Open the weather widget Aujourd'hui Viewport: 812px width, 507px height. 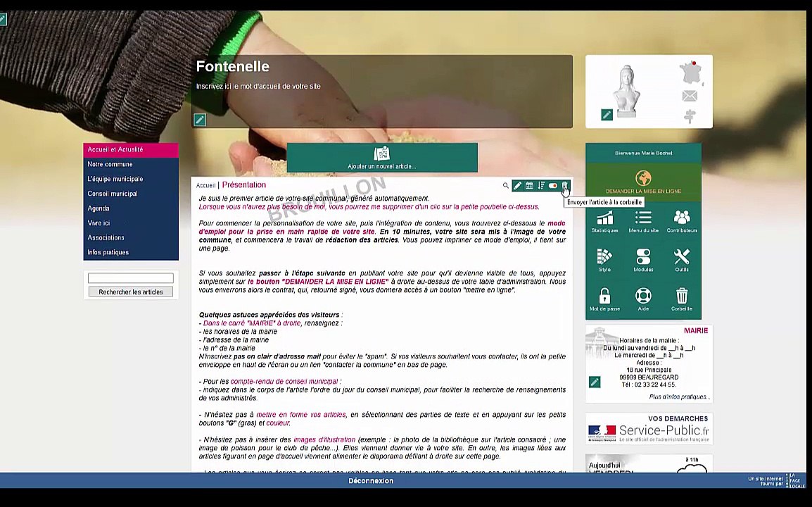click(x=649, y=464)
